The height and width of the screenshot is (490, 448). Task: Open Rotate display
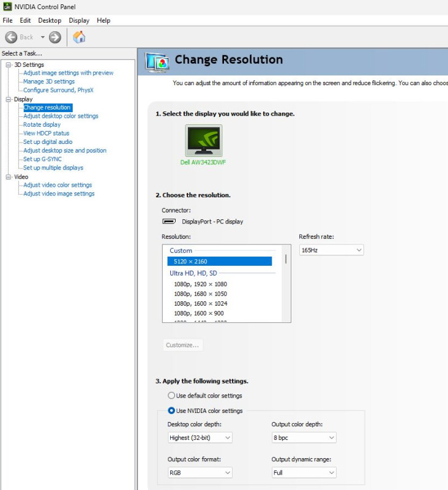click(42, 124)
